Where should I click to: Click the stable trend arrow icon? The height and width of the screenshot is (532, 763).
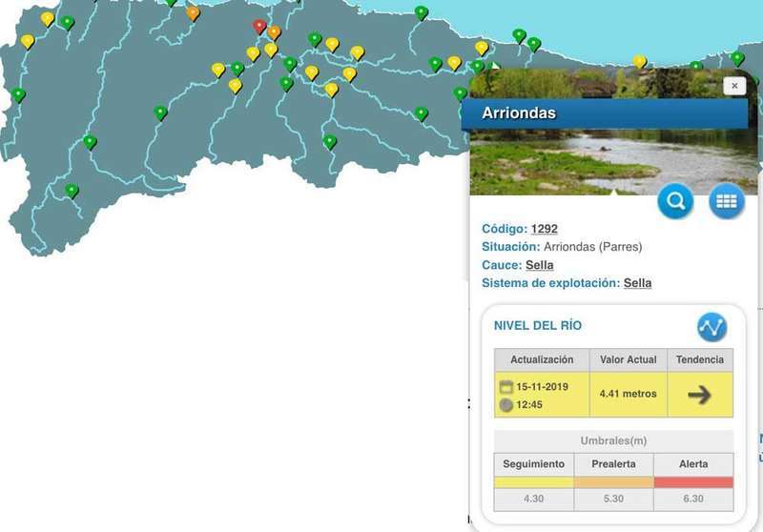point(699,395)
